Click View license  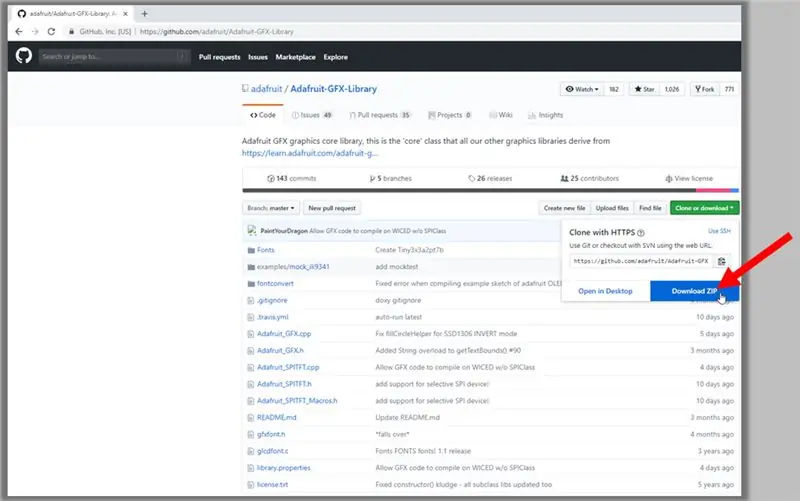(689, 179)
